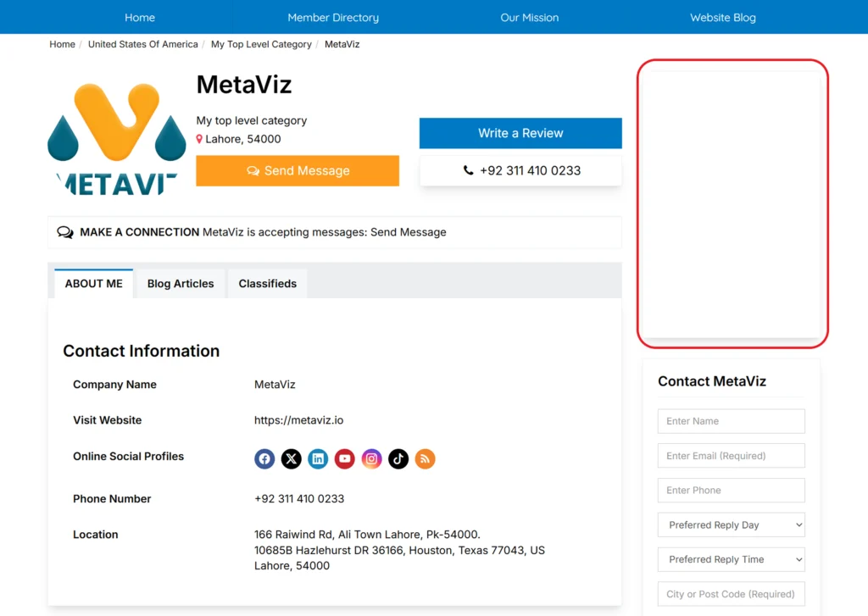This screenshot has width=868, height=616.
Task: Click the orange Send Message button
Action: coord(298,170)
